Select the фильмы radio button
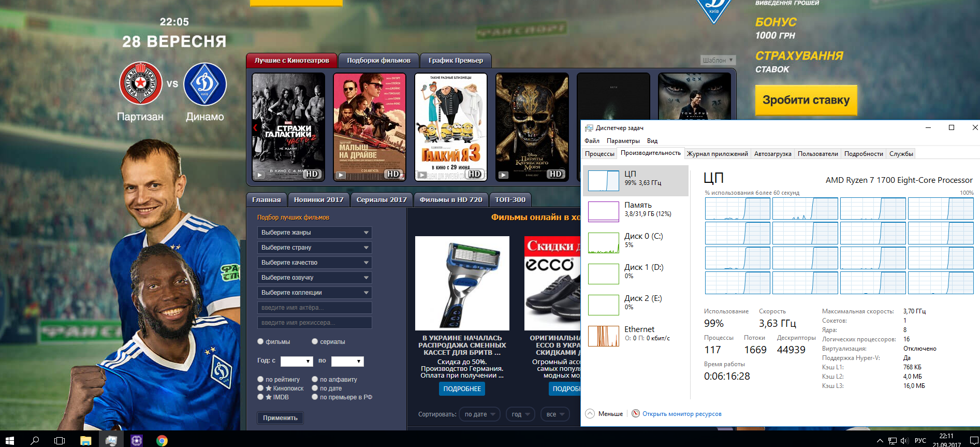Screen dimensions: 980x447 260,341
